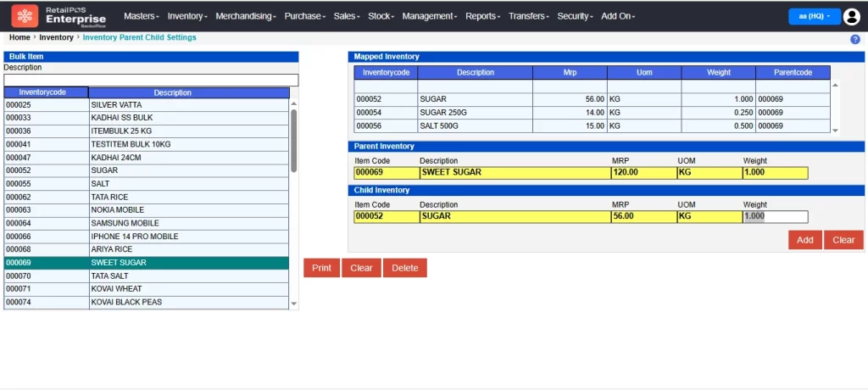Screen dimensions: 868x390
Task: Select the NOKIA MOBILE row
Action: pyautogui.click(x=146, y=210)
